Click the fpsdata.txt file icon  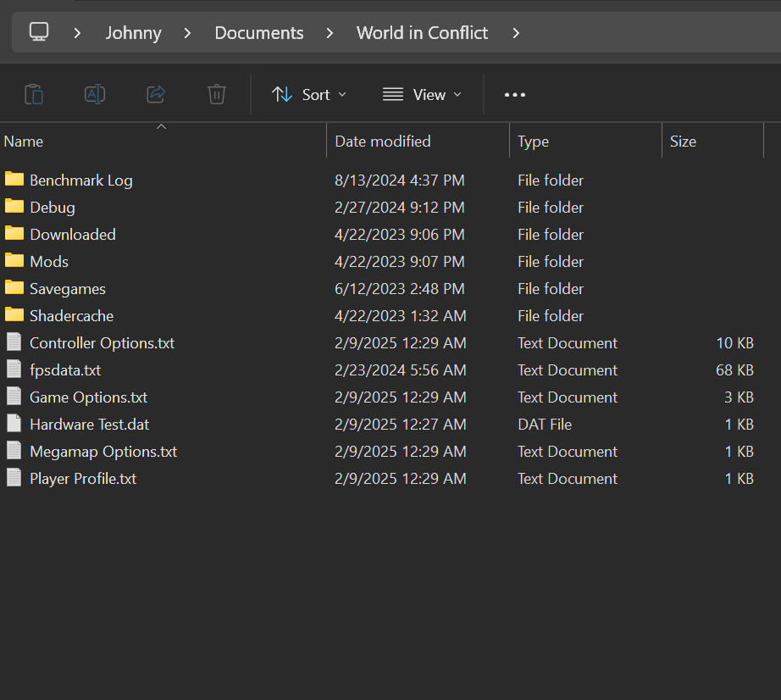[x=14, y=369]
